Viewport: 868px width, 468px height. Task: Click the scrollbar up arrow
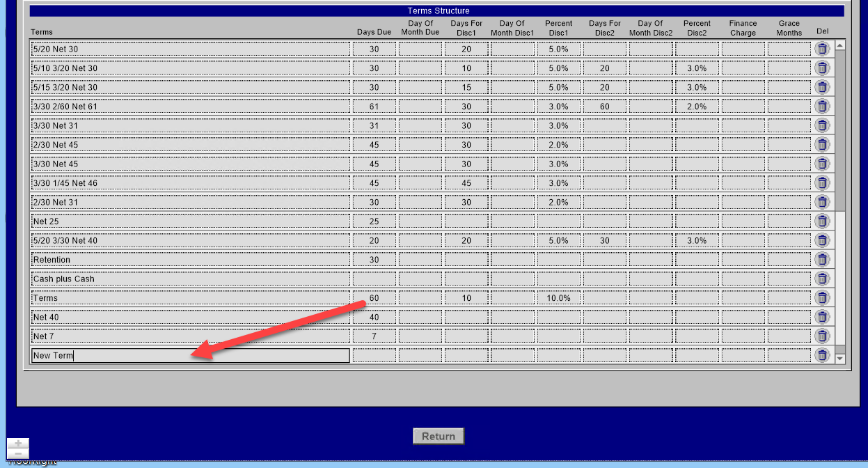(839, 46)
